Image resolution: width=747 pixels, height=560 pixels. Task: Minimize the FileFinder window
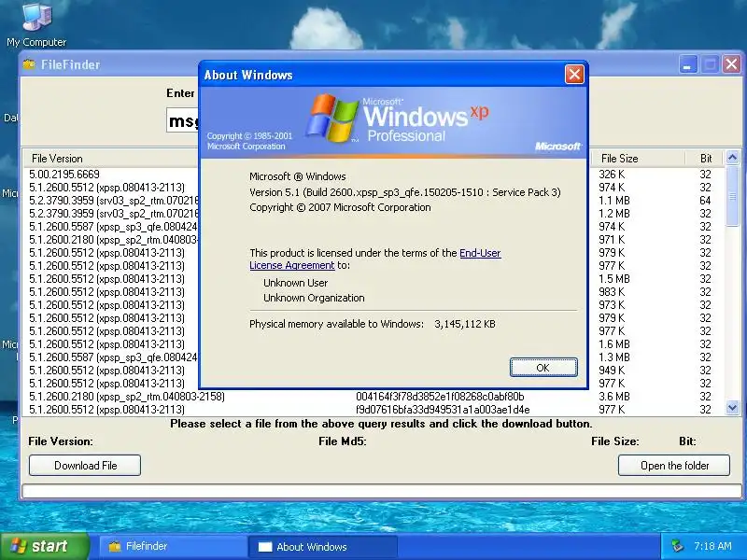point(688,64)
